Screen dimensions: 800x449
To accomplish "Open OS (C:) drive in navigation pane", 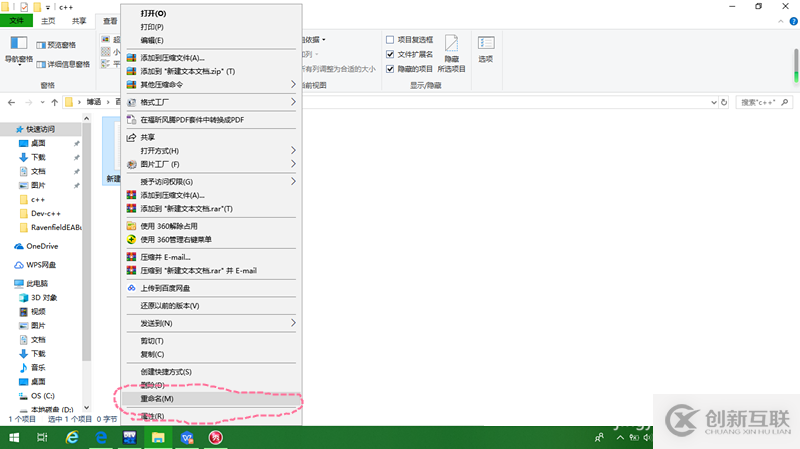I will point(43,395).
